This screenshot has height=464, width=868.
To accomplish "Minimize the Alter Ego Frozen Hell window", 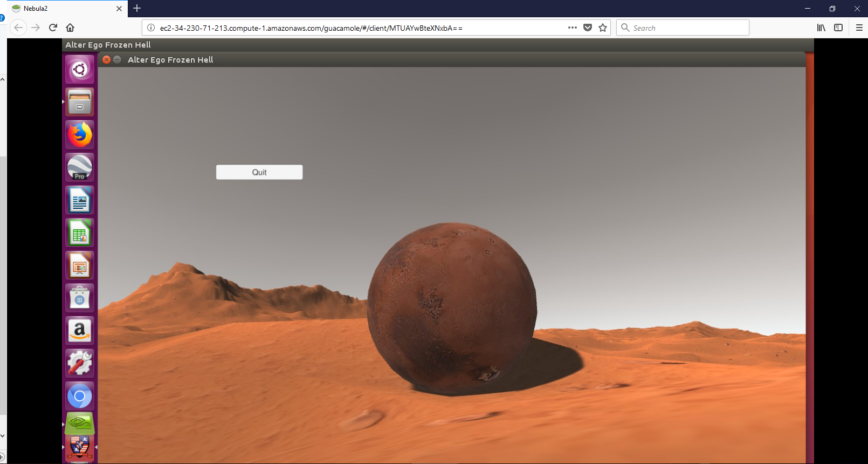I will click(117, 60).
